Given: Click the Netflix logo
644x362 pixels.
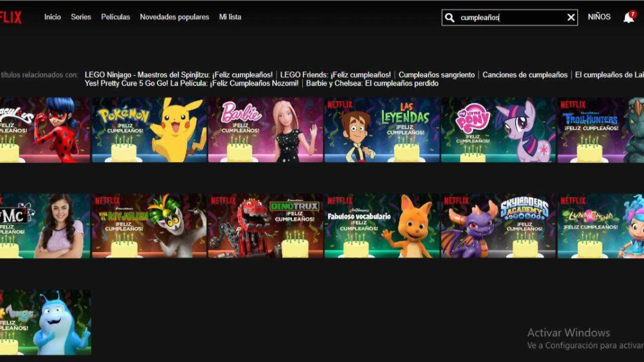Looking at the screenshot, I should click(11, 17).
